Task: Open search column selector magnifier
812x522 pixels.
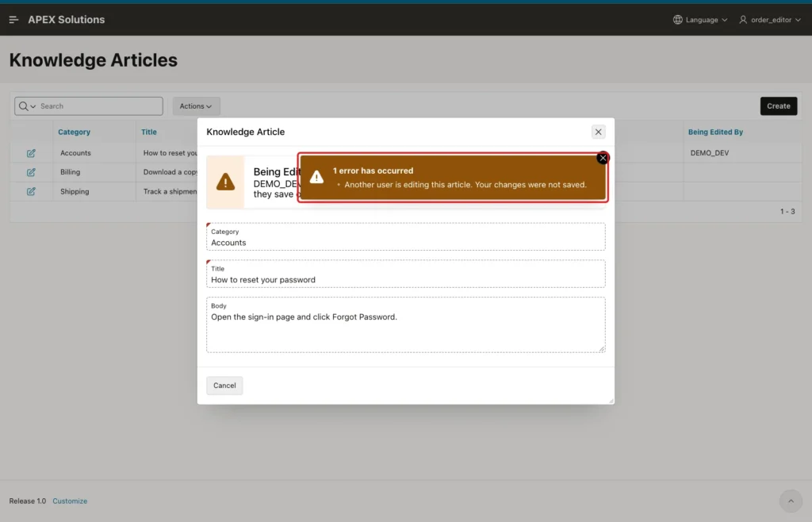Action: 27,106
